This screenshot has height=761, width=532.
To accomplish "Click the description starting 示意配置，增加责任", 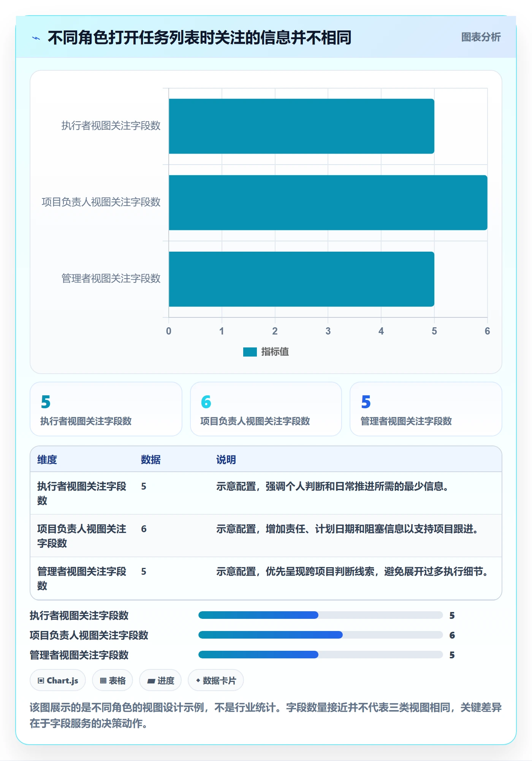I will [x=347, y=529].
